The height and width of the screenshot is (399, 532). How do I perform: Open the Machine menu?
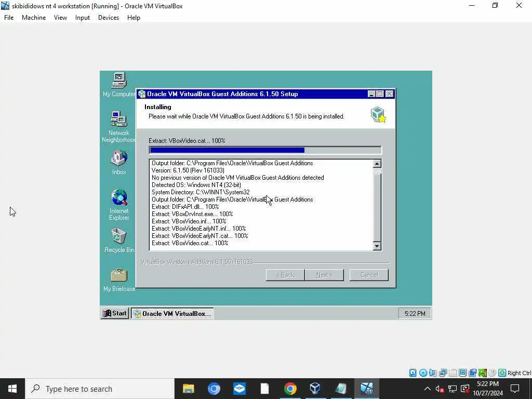tap(34, 18)
